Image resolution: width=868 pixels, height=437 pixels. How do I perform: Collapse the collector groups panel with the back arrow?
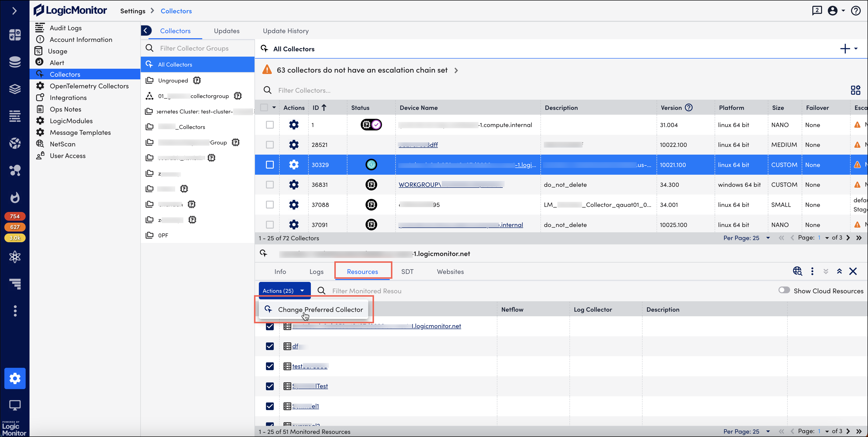[146, 31]
